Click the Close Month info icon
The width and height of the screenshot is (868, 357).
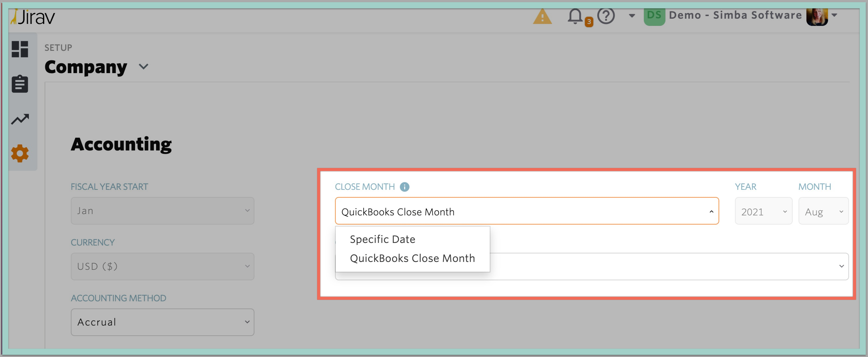pyautogui.click(x=404, y=187)
